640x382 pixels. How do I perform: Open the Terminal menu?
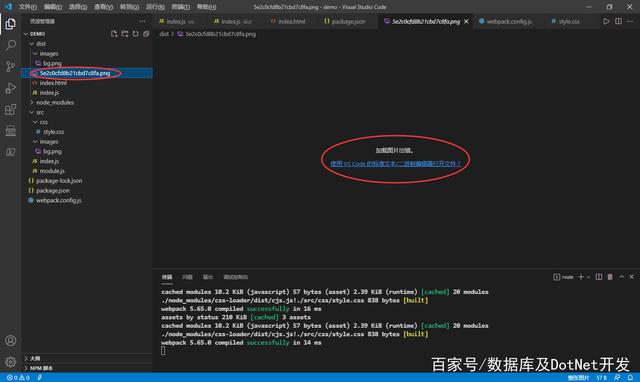point(180,7)
